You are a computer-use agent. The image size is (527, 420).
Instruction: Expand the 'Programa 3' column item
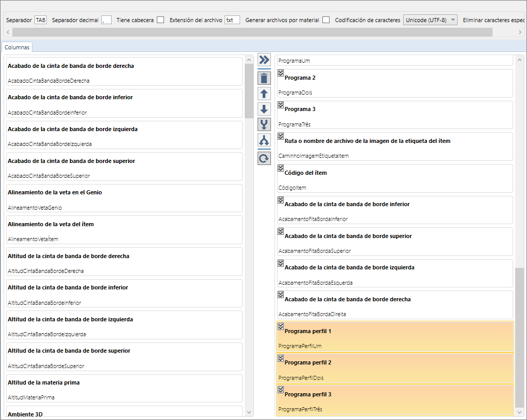coord(281,105)
